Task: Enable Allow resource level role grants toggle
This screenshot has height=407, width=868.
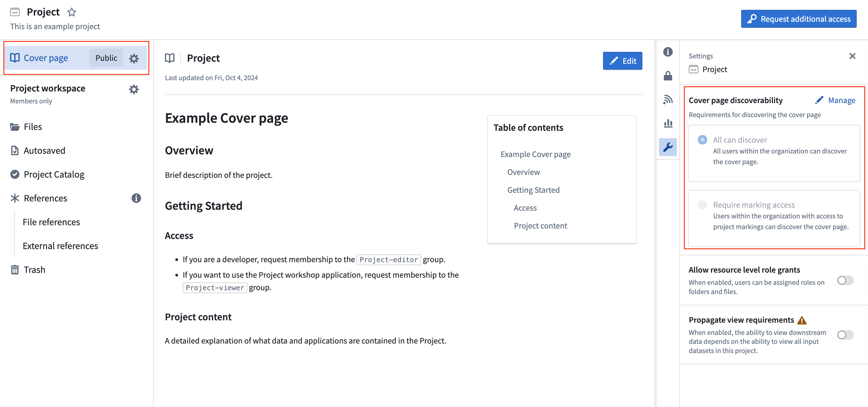Action: click(845, 280)
